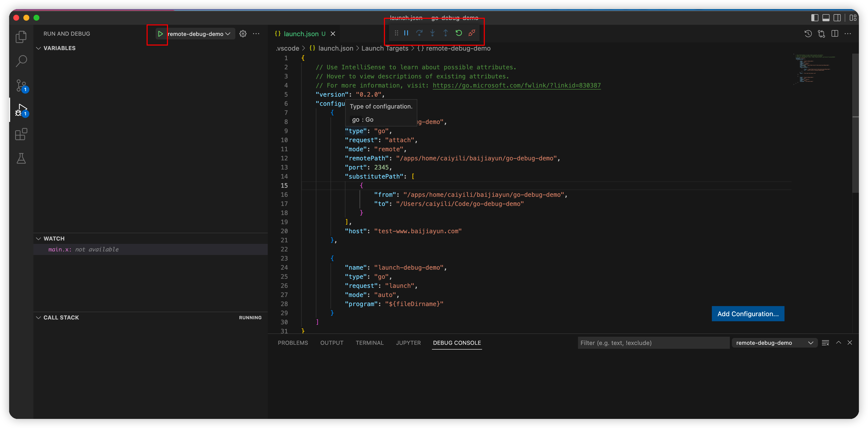The width and height of the screenshot is (868, 428).
Task: Close the launch.json editor tab
Action: pyautogui.click(x=333, y=34)
